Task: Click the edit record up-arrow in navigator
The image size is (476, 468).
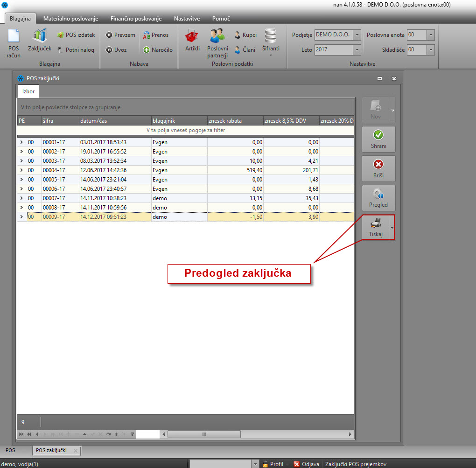Action: click(84, 434)
